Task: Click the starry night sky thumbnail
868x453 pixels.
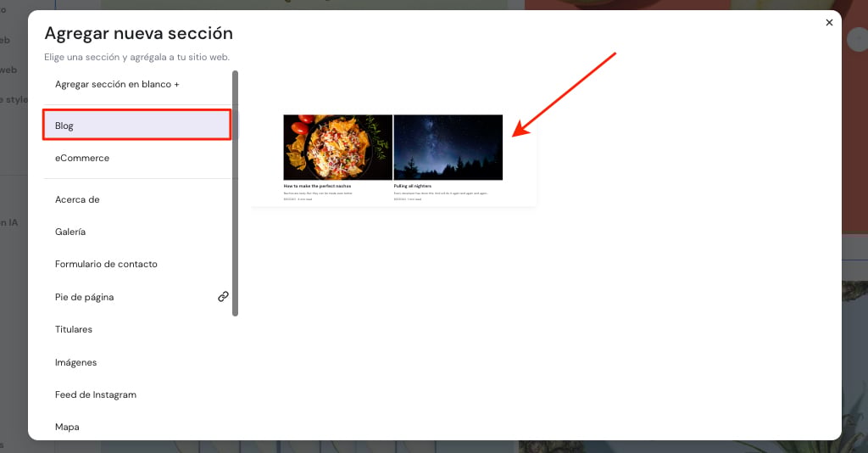Action: pos(448,147)
